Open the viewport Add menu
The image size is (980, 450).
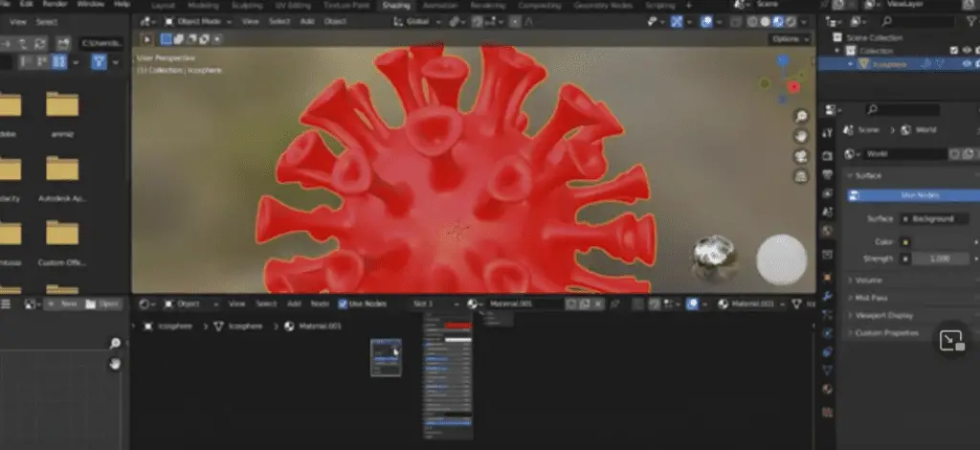307,21
